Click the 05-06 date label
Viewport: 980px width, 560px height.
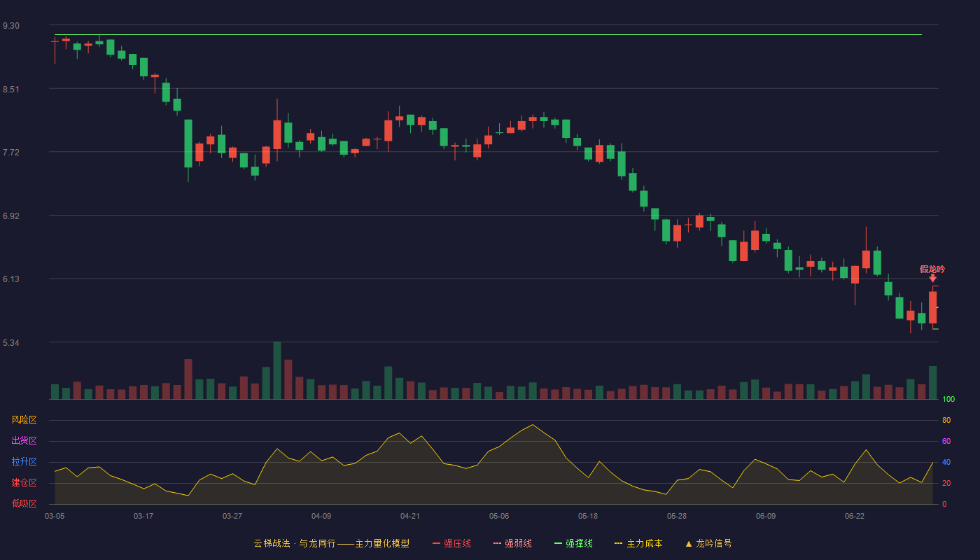[x=499, y=516]
